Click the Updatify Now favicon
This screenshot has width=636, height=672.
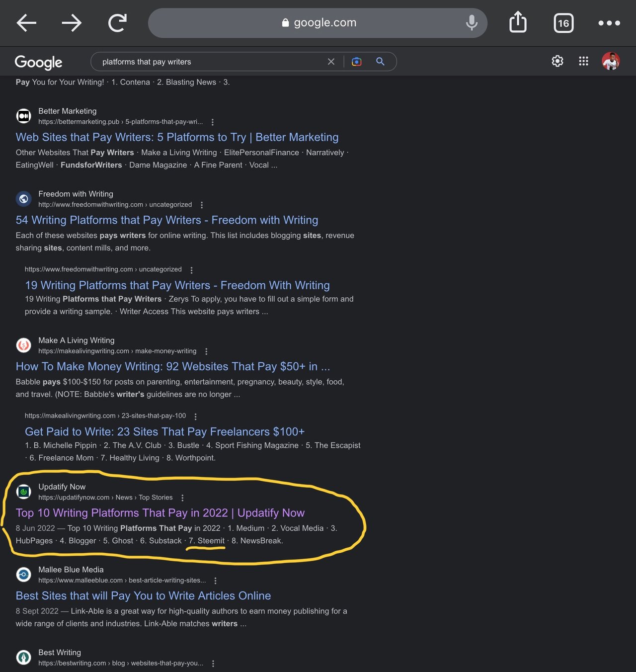[x=23, y=492]
